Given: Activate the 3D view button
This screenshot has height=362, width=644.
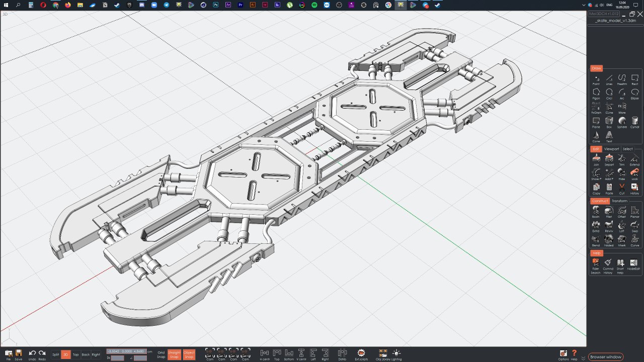Looking at the screenshot, I should pyautogui.click(x=66, y=354).
